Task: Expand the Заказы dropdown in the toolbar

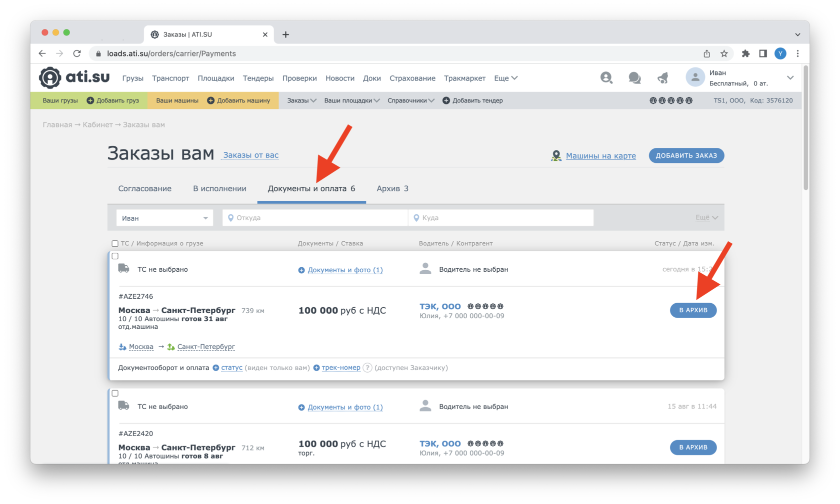Action: 301,100
